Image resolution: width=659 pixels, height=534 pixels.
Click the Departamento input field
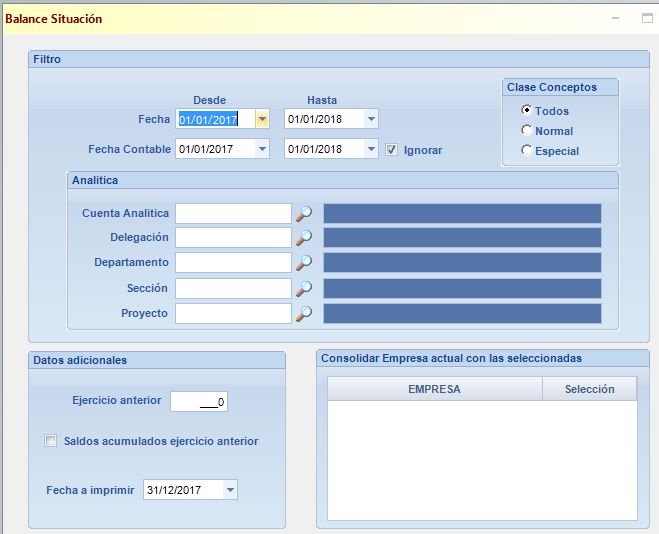tap(233, 263)
